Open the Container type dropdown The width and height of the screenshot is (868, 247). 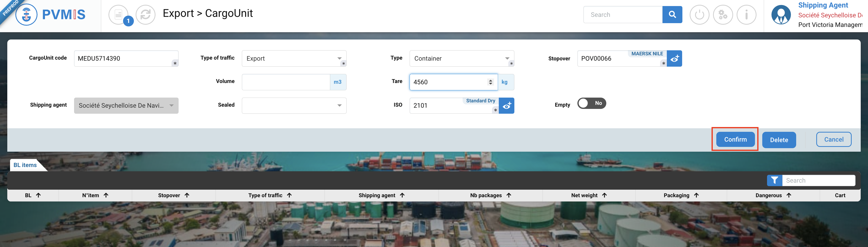click(507, 58)
